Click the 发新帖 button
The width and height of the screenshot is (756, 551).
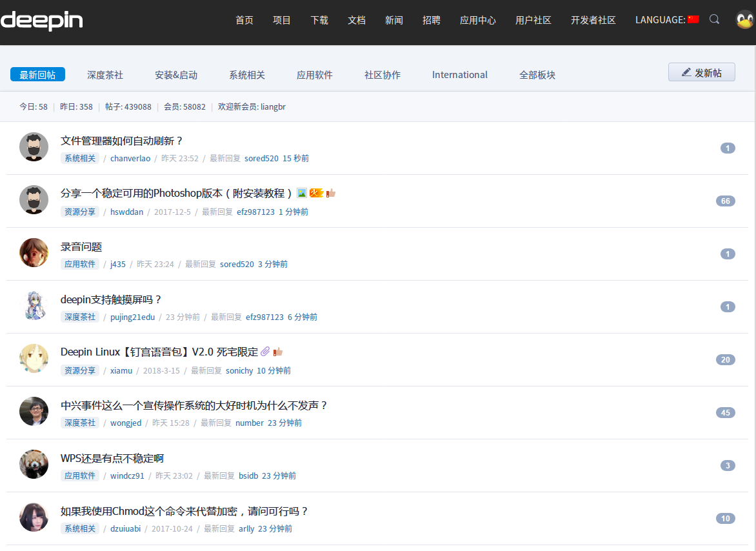(x=702, y=72)
